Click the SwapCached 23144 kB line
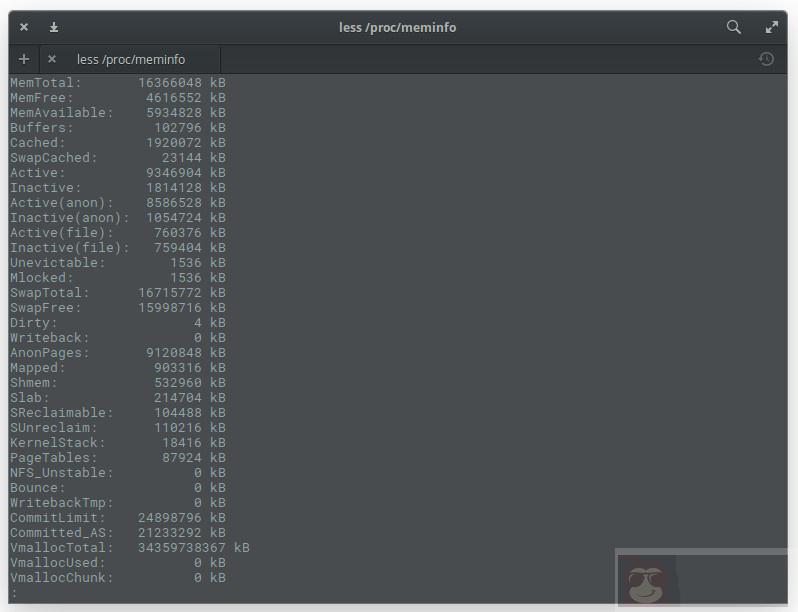798x612 pixels. click(x=118, y=158)
